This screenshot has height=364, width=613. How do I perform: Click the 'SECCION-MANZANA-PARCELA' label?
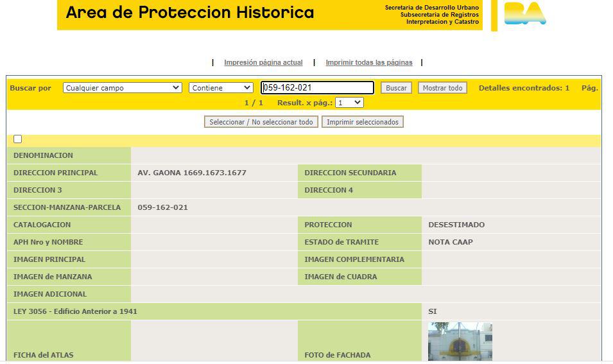(67, 207)
